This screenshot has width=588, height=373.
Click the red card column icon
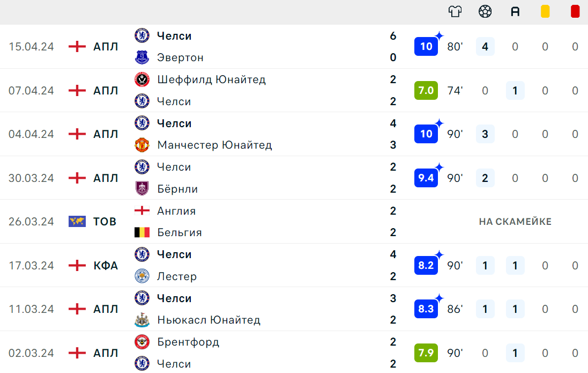[575, 12]
